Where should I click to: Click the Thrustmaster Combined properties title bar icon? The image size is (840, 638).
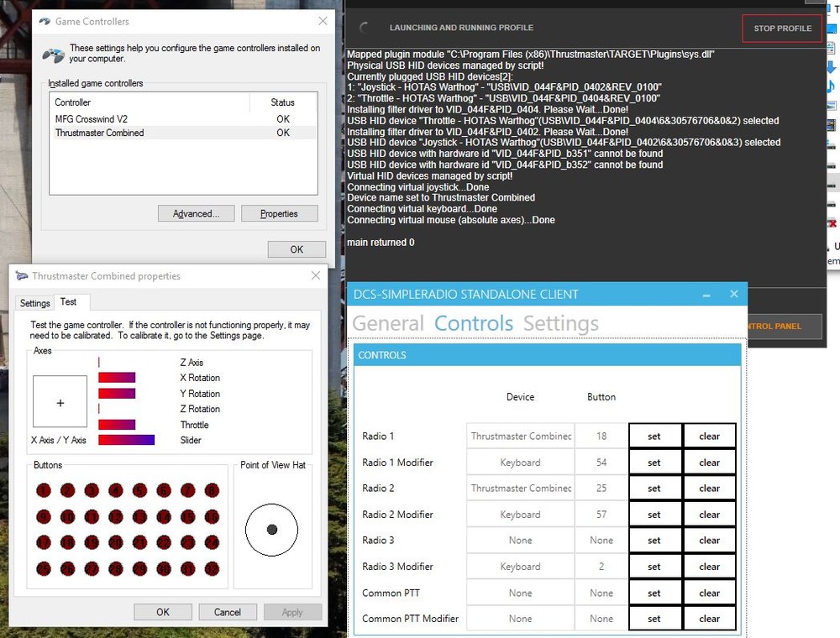(x=22, y=275)
